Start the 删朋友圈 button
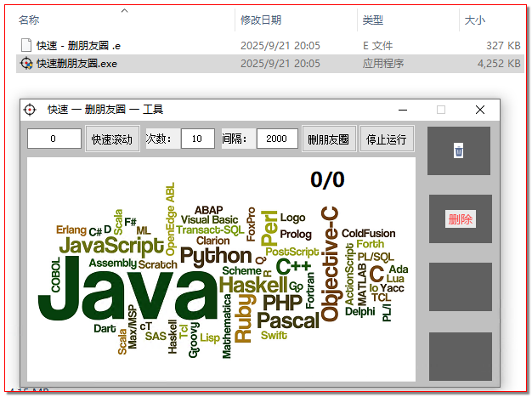Image resolution: width=532 pixels, height=397 pixels. [x=329, y=139]
